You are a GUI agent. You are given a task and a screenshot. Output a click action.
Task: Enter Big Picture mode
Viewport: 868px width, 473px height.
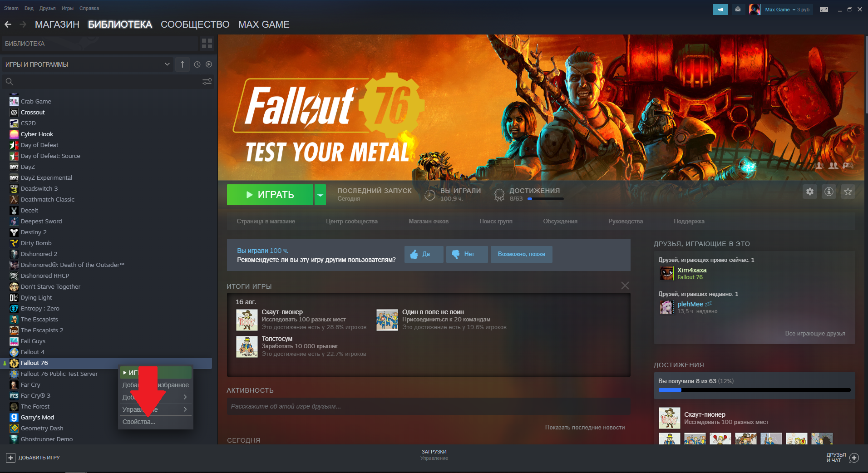(824, 10)
